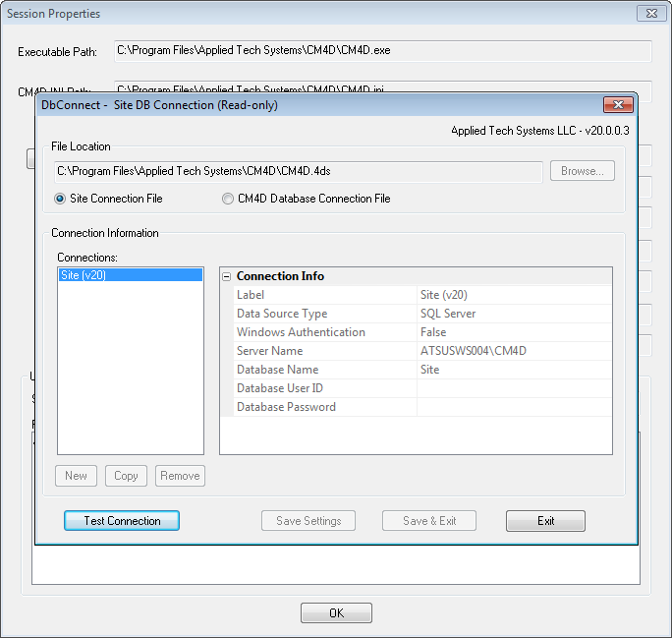
Task: Click the Browse button for file location
Action: pyautogui.click(x=582, y=171)
